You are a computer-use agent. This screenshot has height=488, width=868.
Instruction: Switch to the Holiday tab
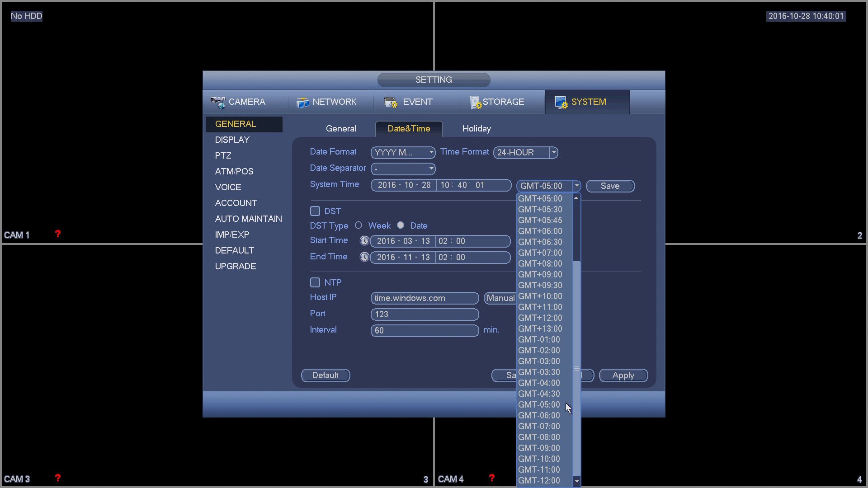pos(476,129)
